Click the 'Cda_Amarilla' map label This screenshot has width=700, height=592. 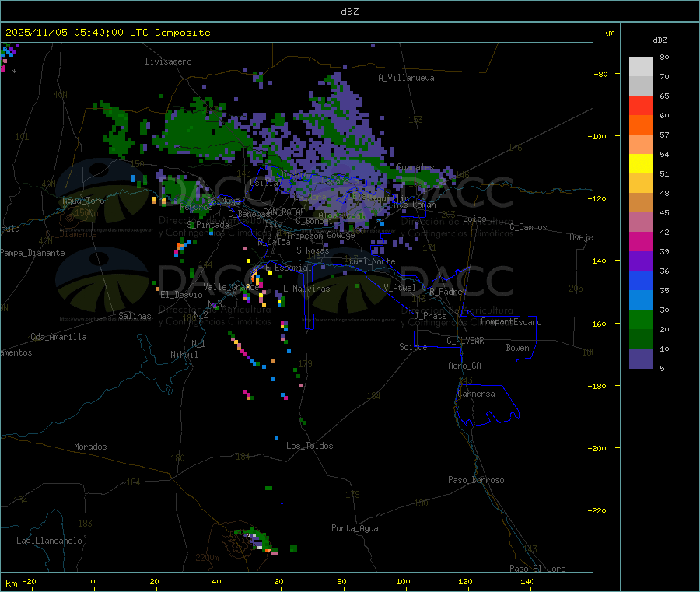[x=58, y=337]
